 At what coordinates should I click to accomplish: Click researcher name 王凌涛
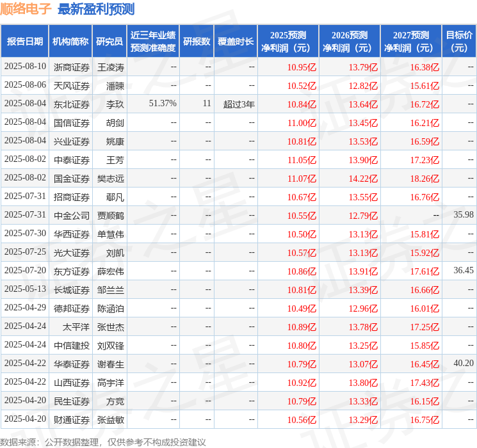[x=110, y=67]
